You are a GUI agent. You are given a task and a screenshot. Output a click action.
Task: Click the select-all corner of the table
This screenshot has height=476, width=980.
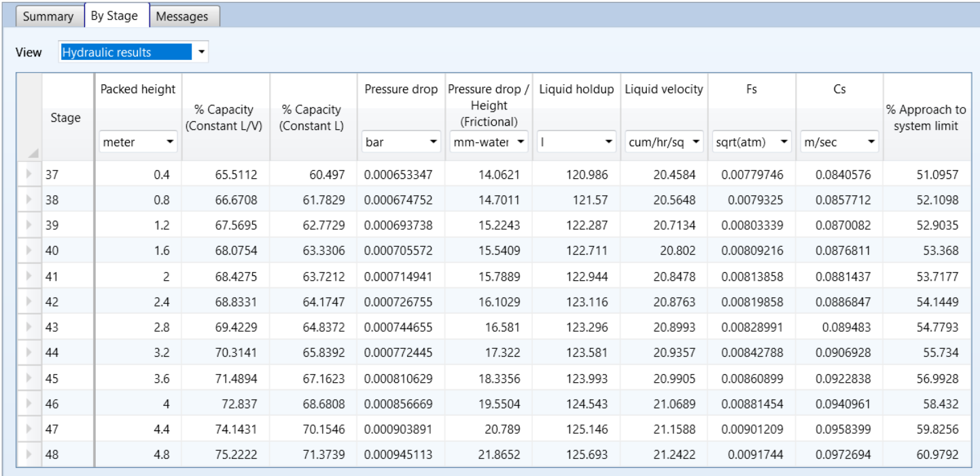coord(29,118)
